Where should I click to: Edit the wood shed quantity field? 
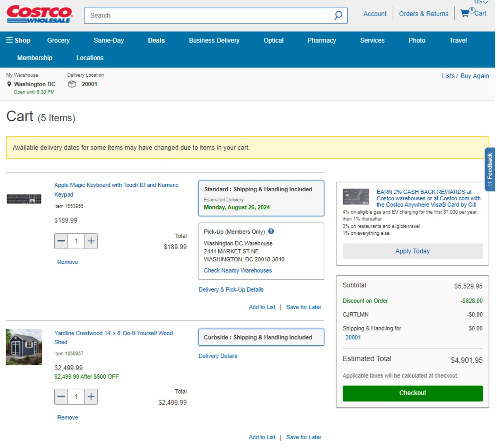click(x=76, y=397)
